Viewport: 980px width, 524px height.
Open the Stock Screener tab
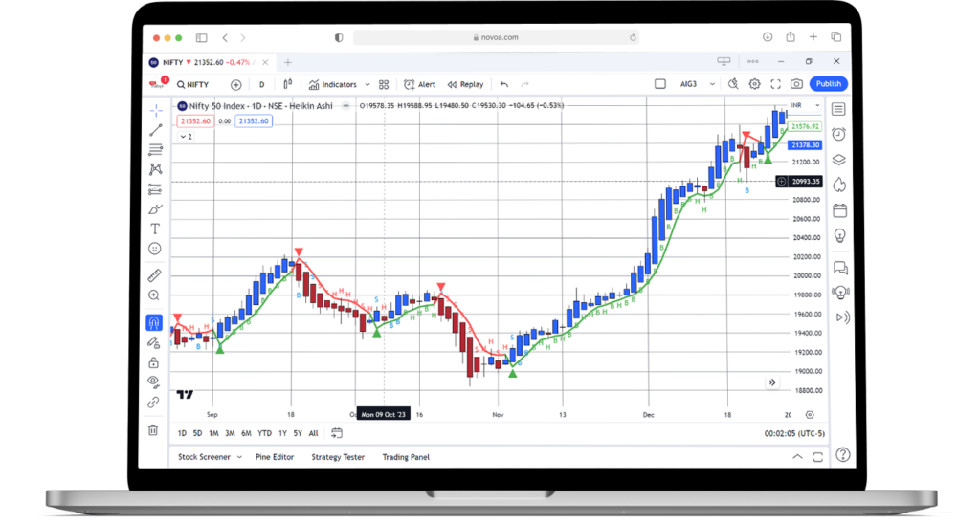pos(205,457)
